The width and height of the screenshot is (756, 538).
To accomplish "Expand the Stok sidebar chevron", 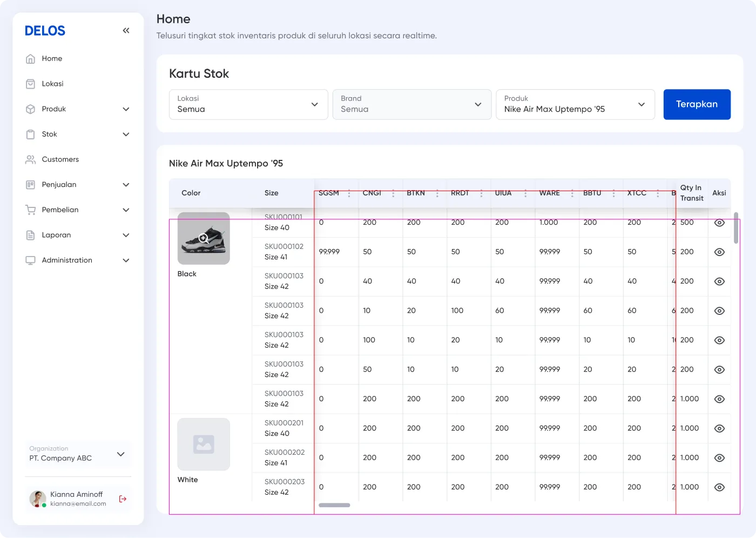I will pos(126,134).
